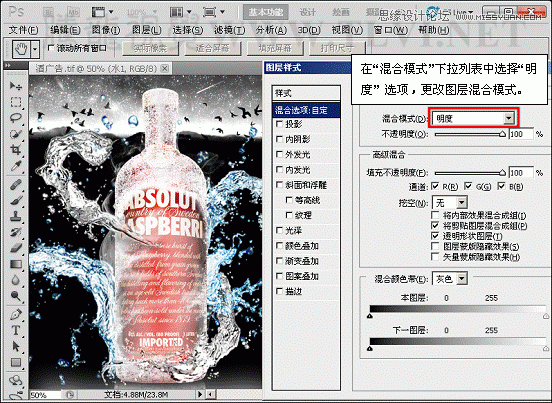This screenshot has height=403, width=552.
Task: Click the 实际像素 button
Action: tap(151, 49)
